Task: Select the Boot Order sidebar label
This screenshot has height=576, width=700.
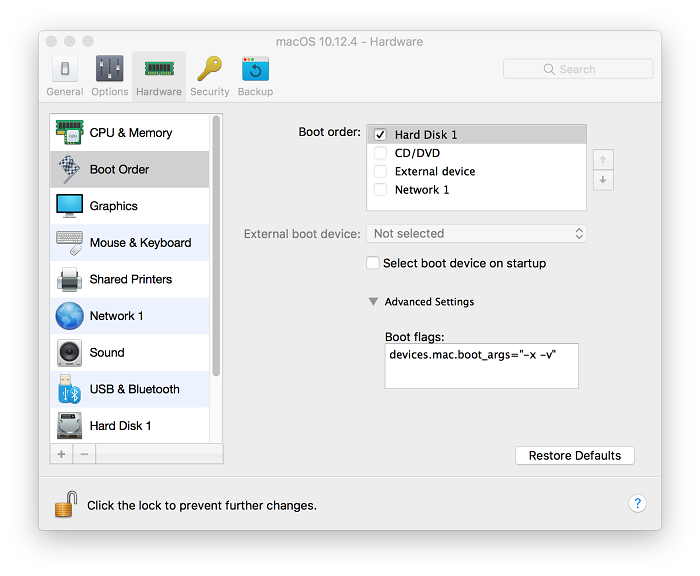Action: coord(119,169)
